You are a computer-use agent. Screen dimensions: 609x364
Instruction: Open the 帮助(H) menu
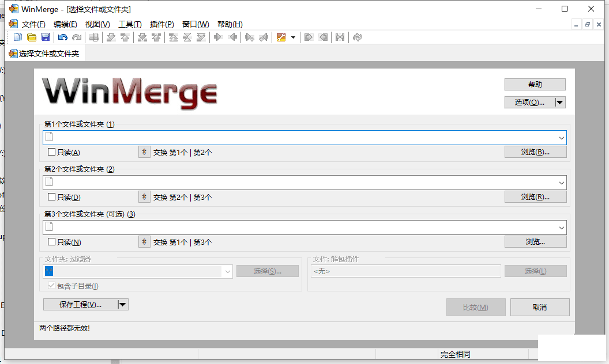tap(230, 24)
